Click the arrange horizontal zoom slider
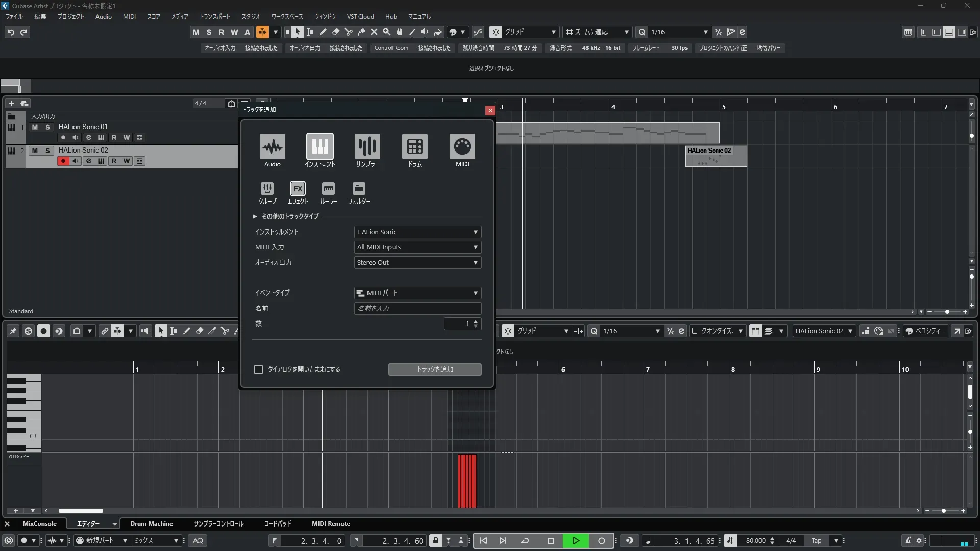 click(947, 312)
